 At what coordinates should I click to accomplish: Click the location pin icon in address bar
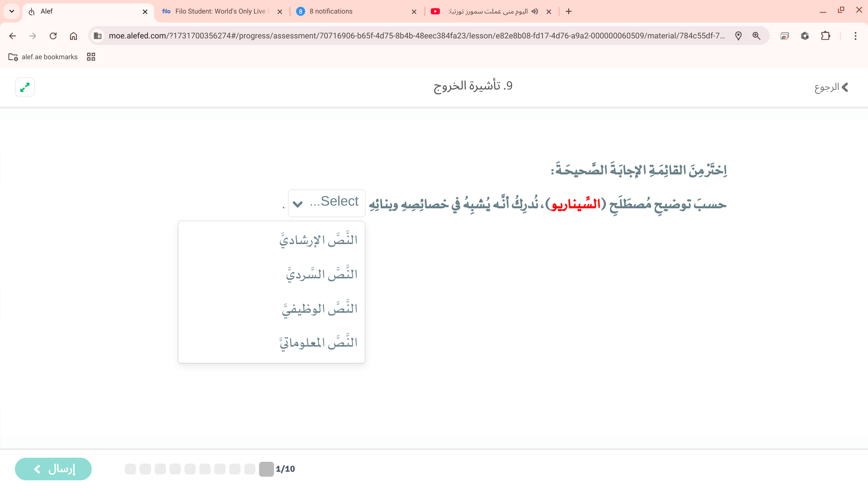[738, 36]
